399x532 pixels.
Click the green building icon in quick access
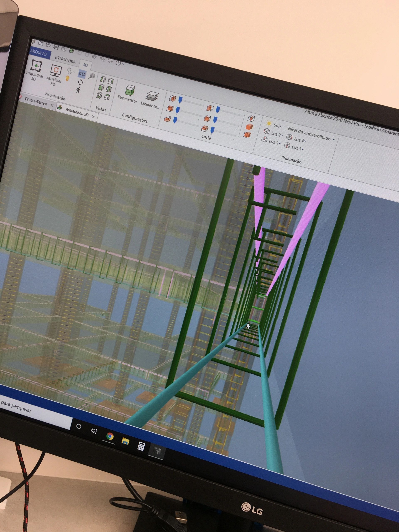71,50
